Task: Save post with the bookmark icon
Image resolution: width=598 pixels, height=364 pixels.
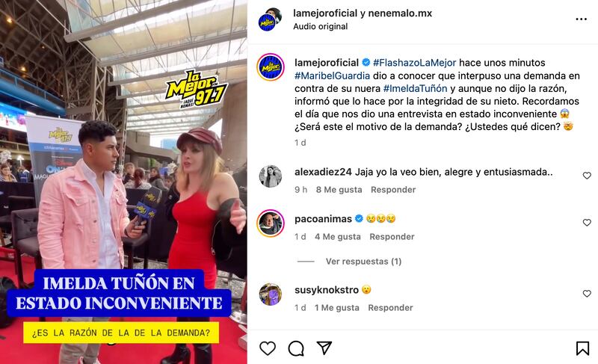Action: (x=582, y=348)
